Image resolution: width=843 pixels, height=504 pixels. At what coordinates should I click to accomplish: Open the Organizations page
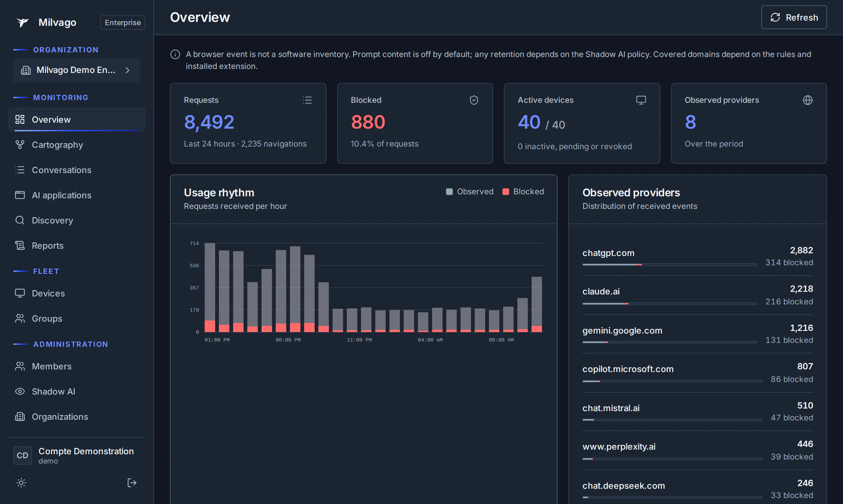[76, 417]
